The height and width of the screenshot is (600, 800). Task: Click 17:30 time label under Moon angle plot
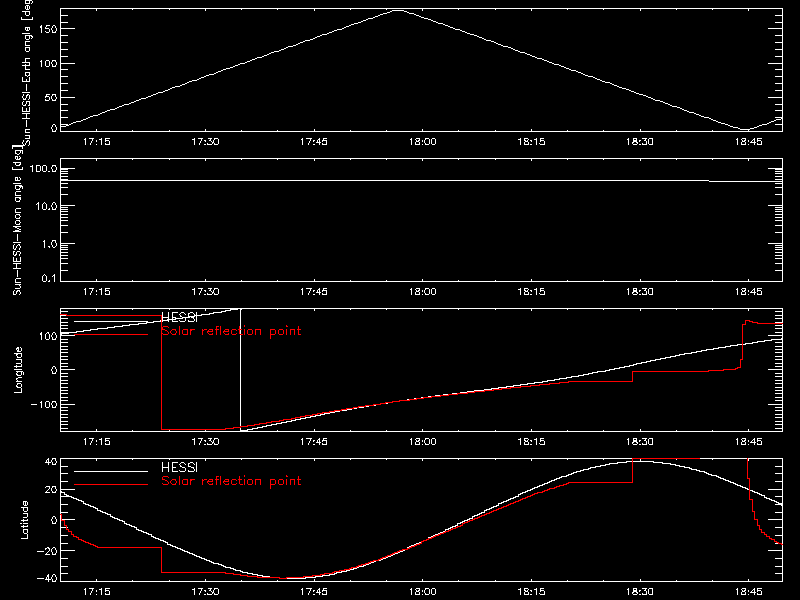(205, 291)
